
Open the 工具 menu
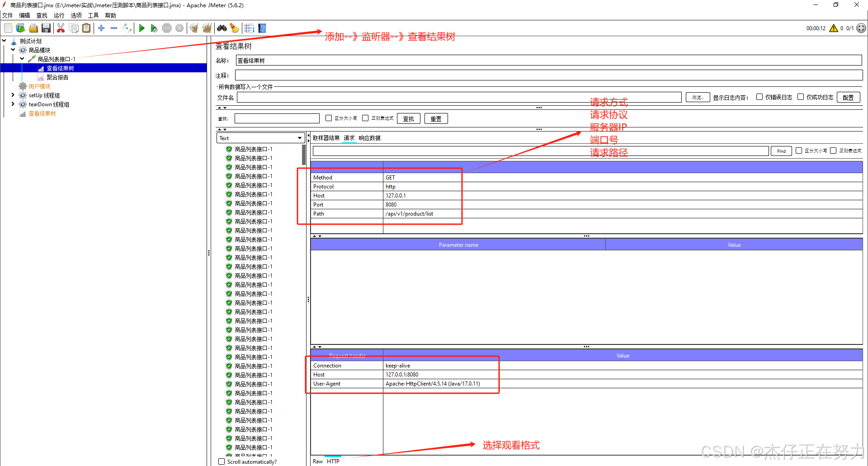(93, 15)
